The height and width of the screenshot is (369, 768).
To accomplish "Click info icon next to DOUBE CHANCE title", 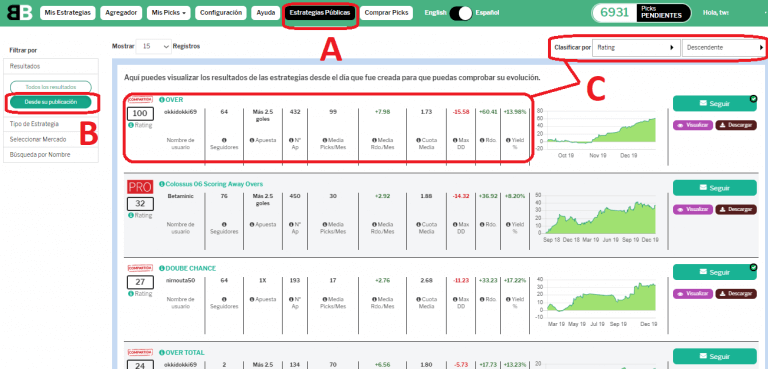I will tap(162, 269).
